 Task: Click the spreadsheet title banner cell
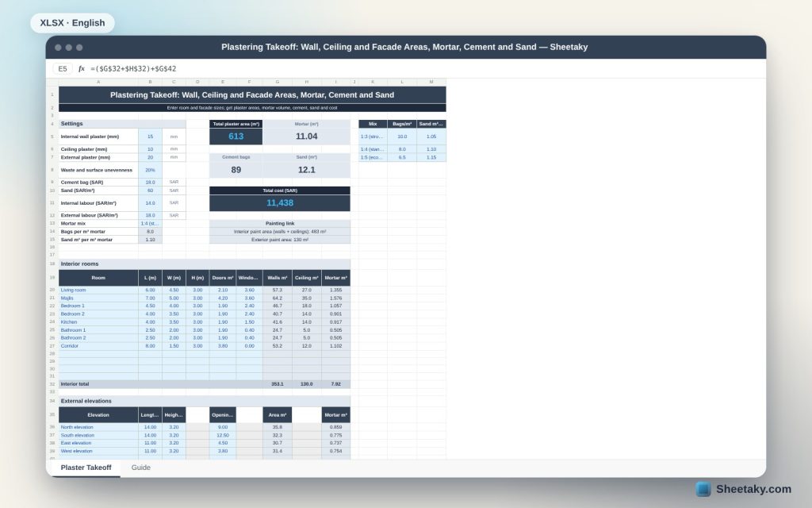click(252, 95)
